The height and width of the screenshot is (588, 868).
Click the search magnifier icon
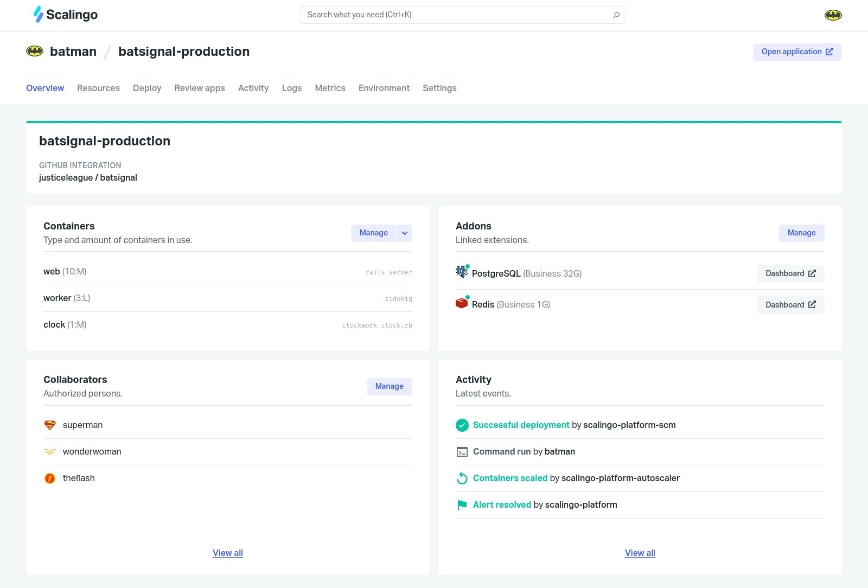tap(616, 15)
